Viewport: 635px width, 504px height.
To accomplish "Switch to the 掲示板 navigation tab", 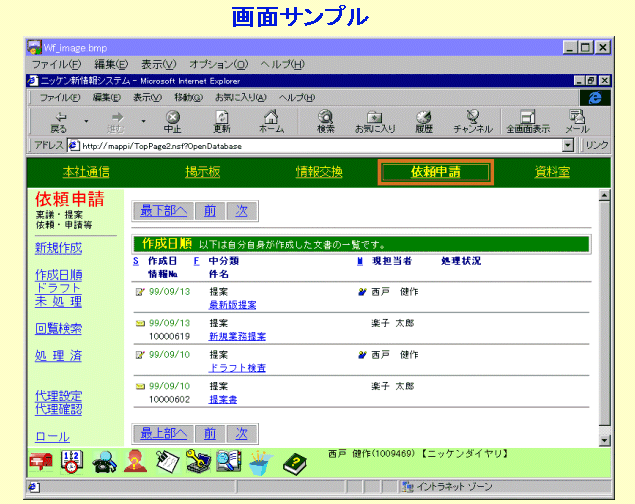I will (x=202, y=172).
